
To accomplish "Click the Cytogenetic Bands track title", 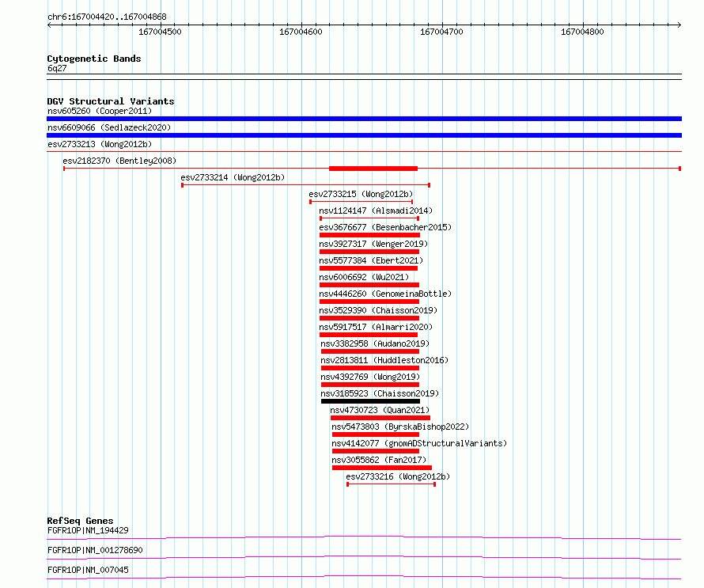I will [x=93, y=59].
